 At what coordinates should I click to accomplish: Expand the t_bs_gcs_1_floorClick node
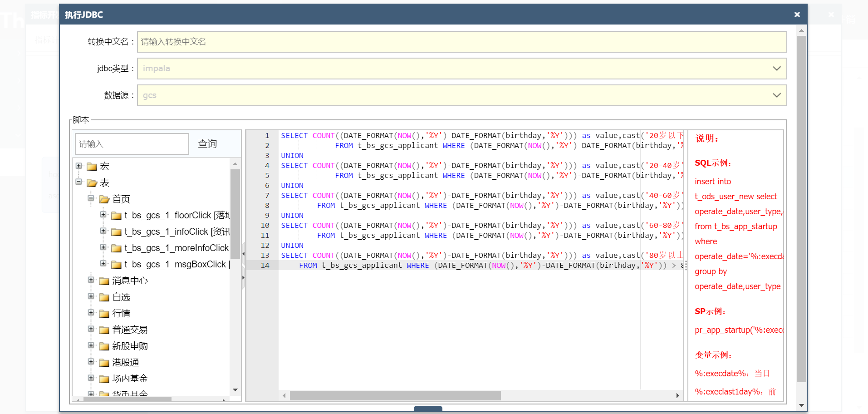pyautogui.click(x=103, y=215)
